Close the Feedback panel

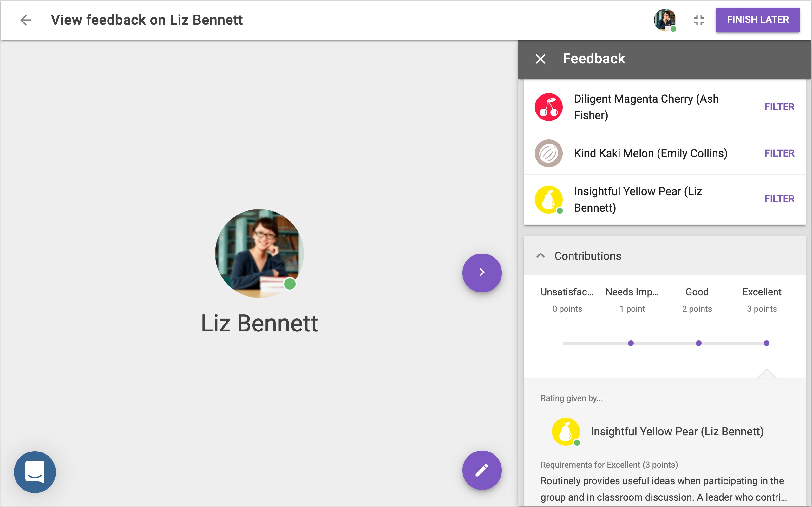click(540, 59)
